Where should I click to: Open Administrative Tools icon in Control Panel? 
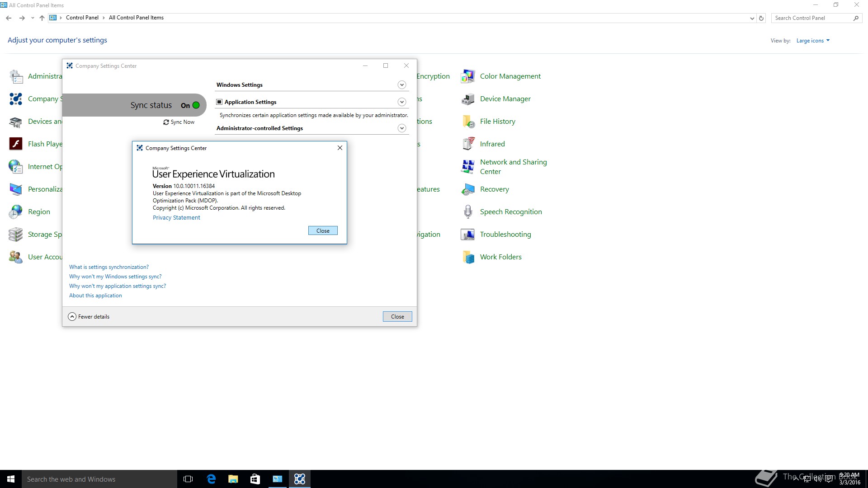tap(16, 76)
